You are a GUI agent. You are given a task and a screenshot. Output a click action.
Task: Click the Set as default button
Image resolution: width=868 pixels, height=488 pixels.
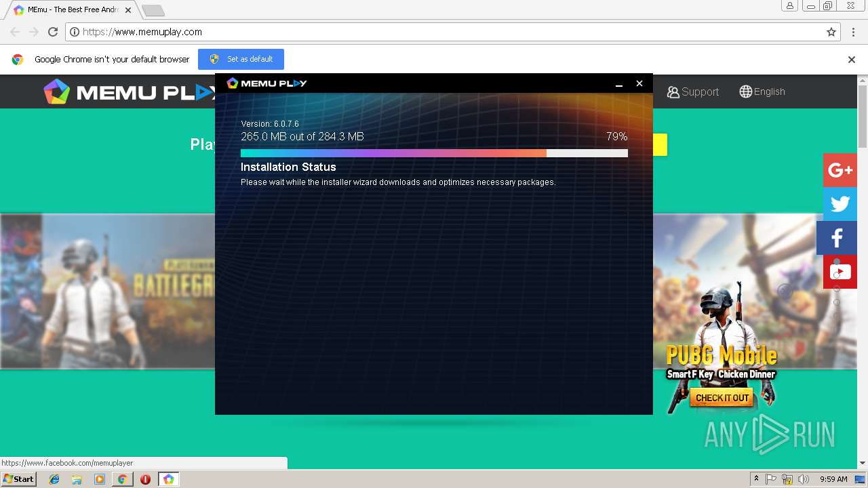tap(241, 59)
